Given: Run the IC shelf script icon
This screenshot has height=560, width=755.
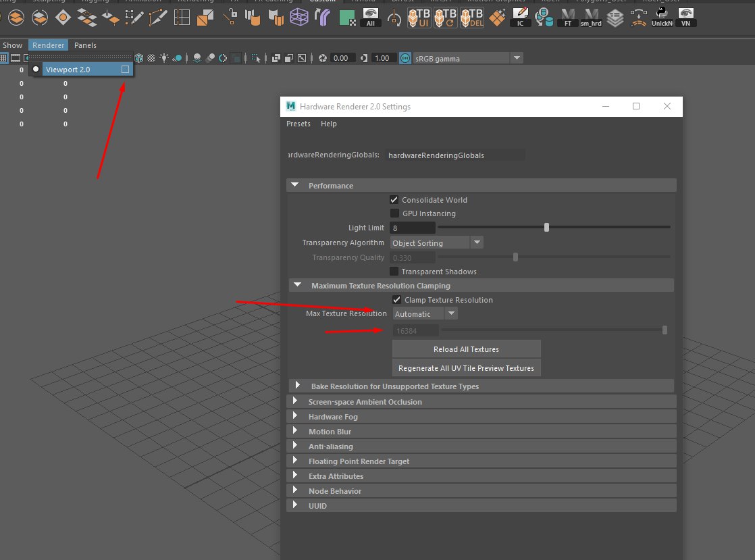Looking at the screenshot, I should pos(520,18).
